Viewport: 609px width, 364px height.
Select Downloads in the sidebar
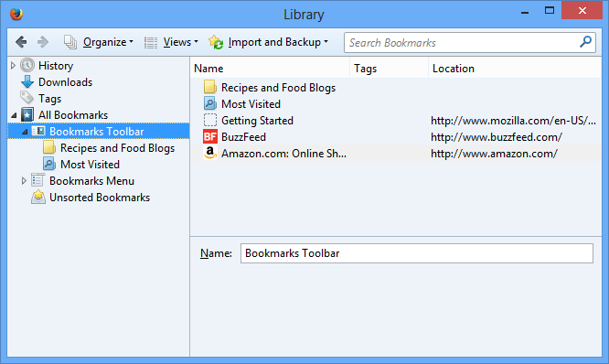coord(65,82)
